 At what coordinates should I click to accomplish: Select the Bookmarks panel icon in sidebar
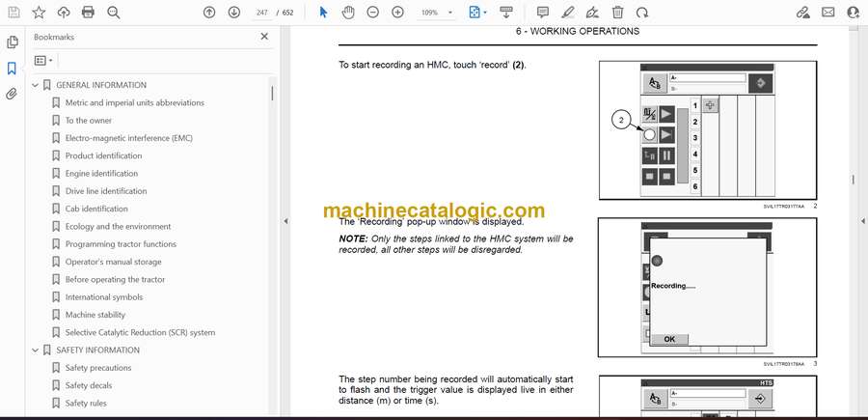pos(12,69)
